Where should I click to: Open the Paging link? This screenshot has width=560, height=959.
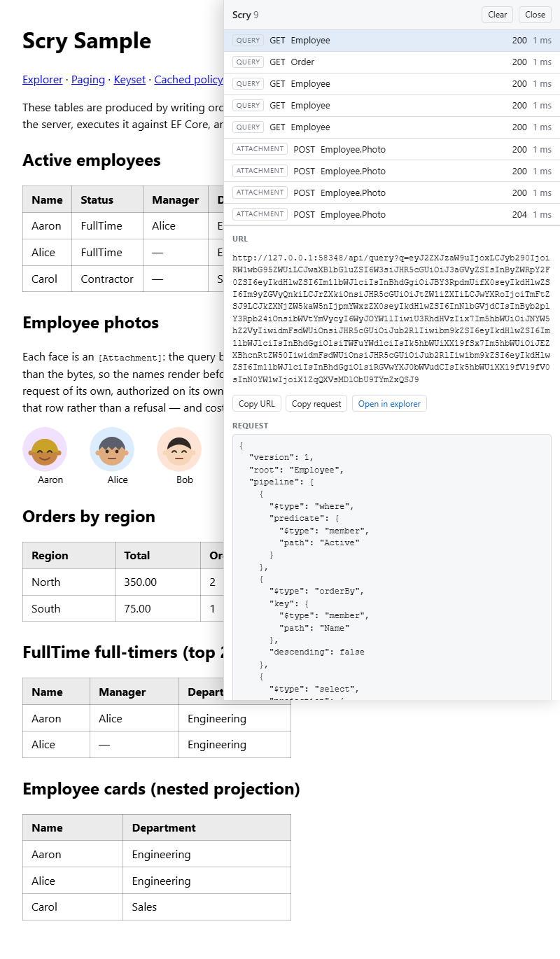click(88, 80)
